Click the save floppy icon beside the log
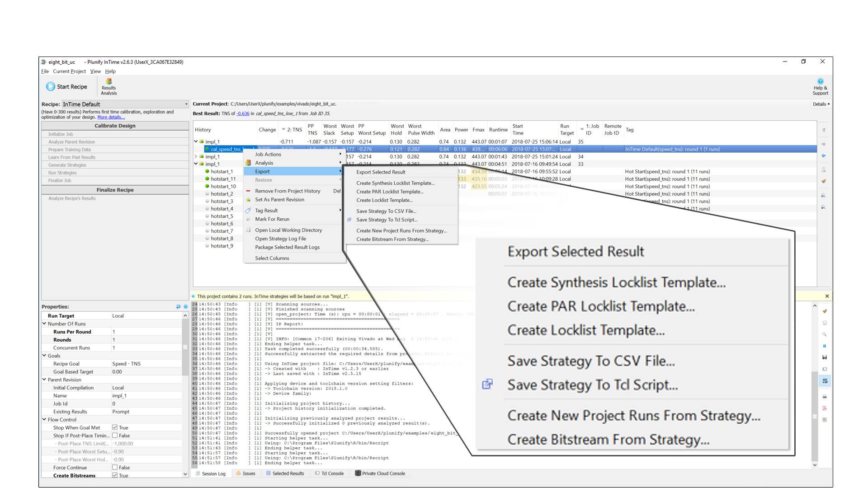The width and height of the screenshot is (868, 488). tap(825, 357)
